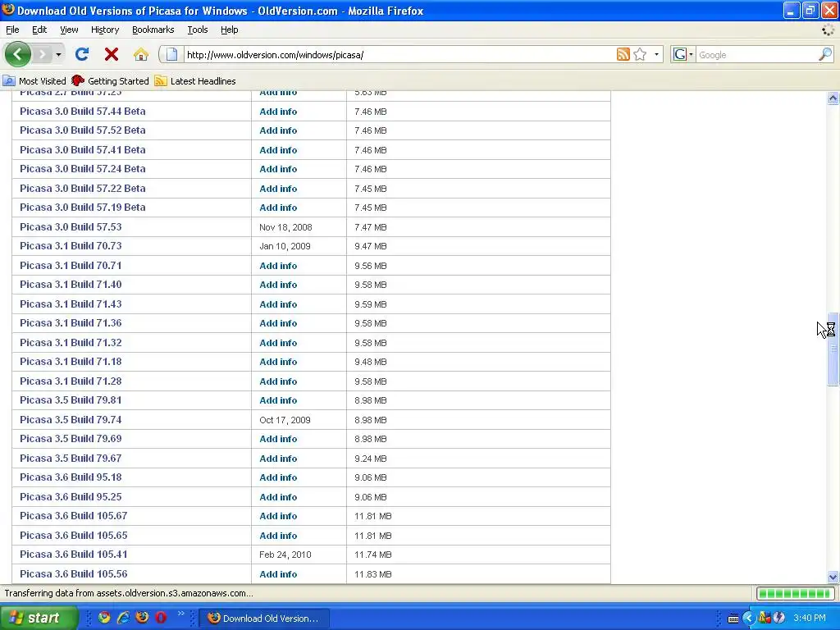This screenshot has width=840, height=630.
Task: Bookmark this page with the star icon
Action: (640, 54)
